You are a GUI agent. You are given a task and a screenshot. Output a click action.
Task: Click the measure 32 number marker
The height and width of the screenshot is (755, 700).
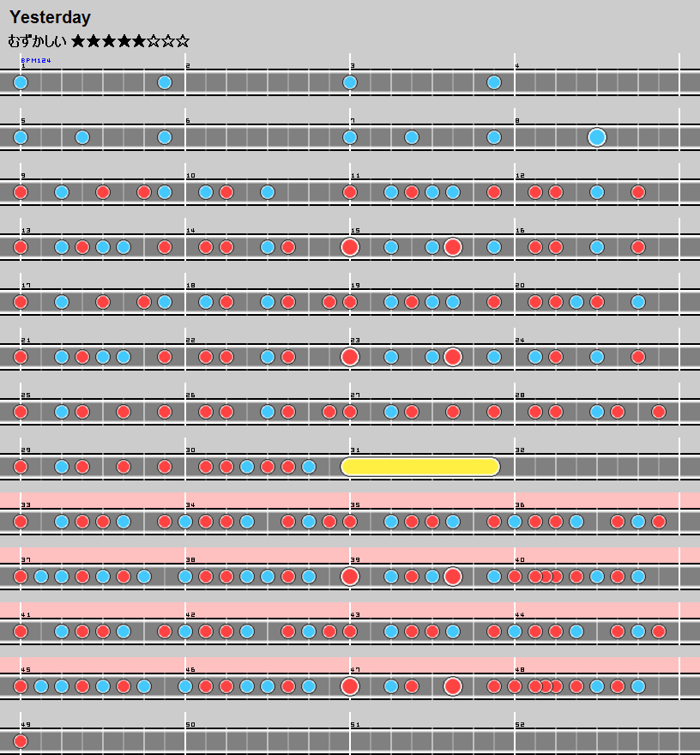[x=519, y=450]
